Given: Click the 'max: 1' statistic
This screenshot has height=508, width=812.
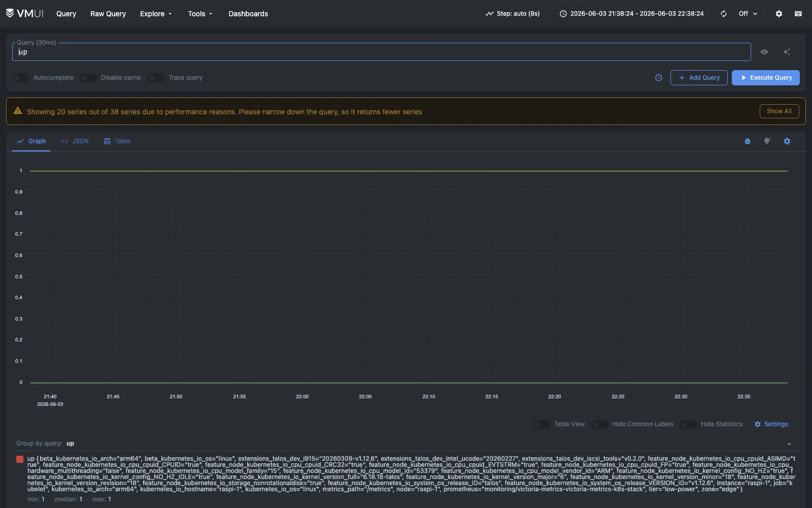Looking at the screenshot, I should (101, 499).
